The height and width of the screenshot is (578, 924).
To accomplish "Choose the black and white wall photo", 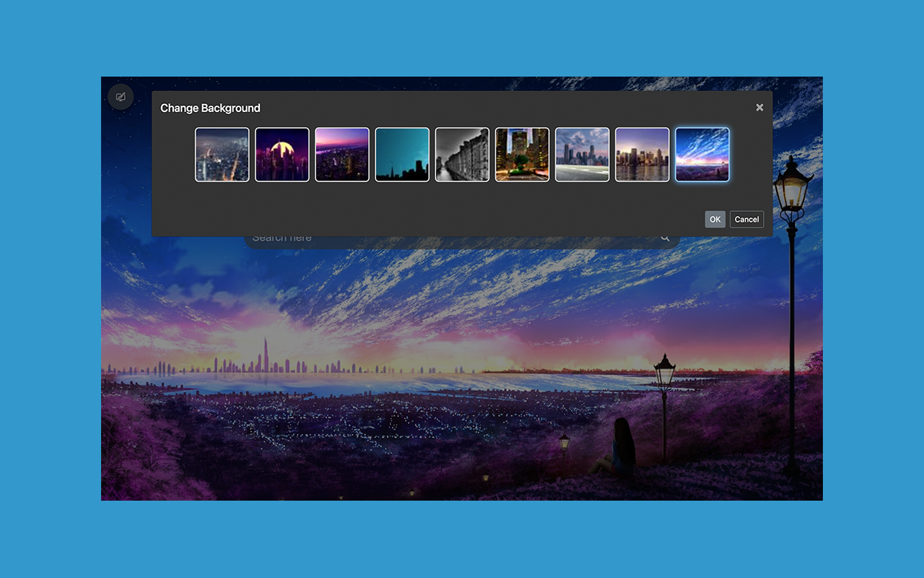I will point(461,154).
